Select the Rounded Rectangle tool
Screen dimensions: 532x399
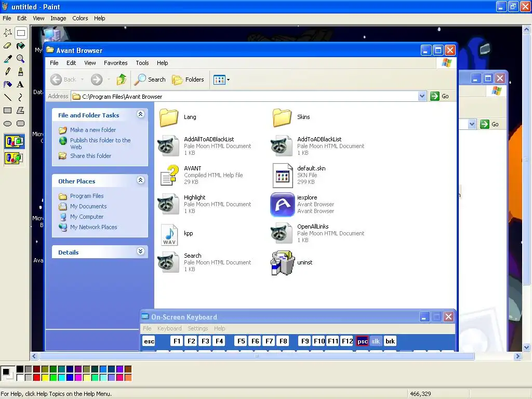click(21, 123)
